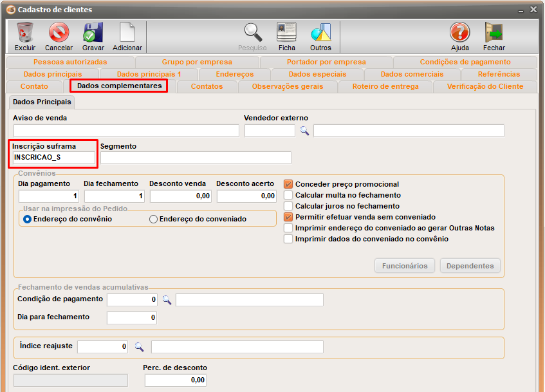This screenshot has height=392, width=545.
Task: Tick Imprimir dados do conveniado no convênio
Action: pyautogui.click(x=288, y=239)
